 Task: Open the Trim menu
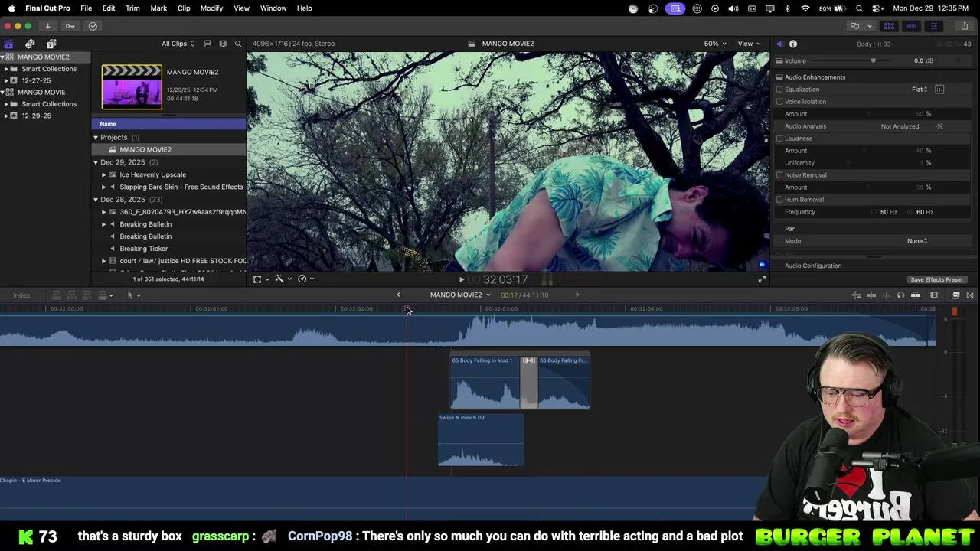point(132,8)
